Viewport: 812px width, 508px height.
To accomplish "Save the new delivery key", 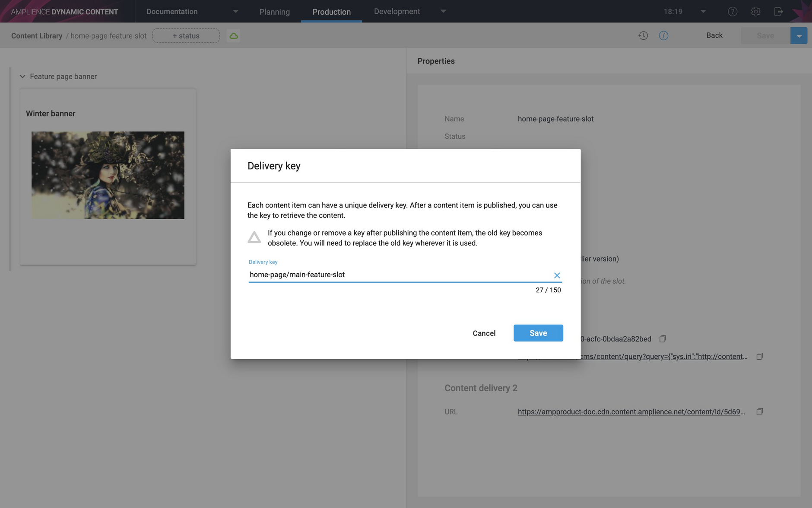I will coord(538,333).
